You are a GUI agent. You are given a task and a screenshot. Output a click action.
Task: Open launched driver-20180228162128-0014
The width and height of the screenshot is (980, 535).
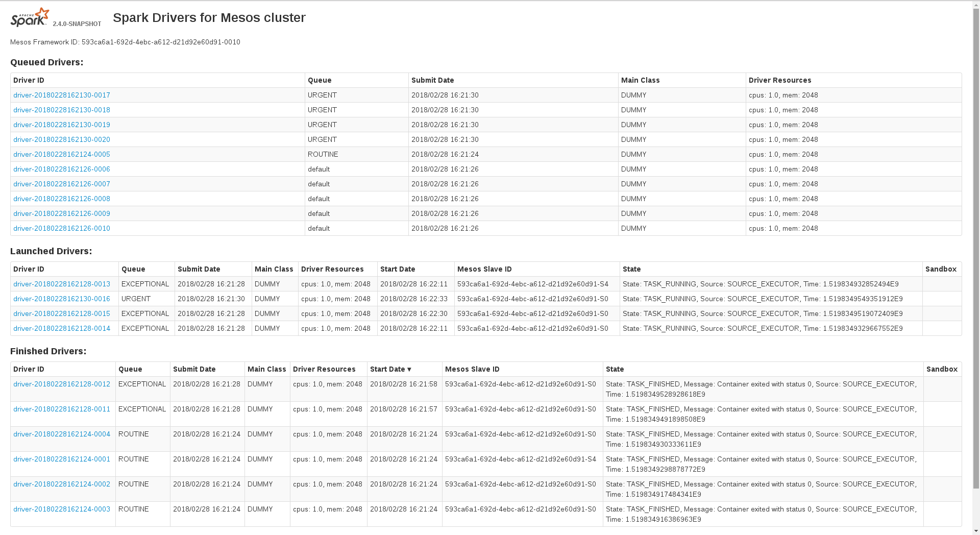point(62,328)
